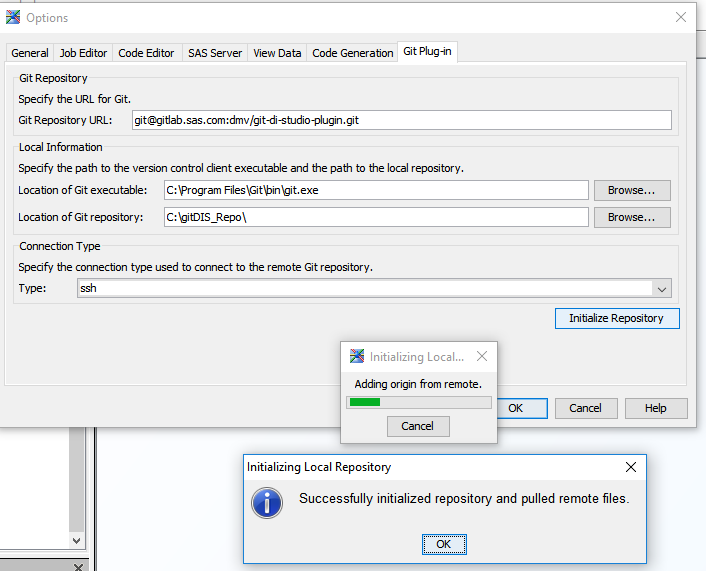
Task: Close the Initializing Local Repository message
Action: 631,467
